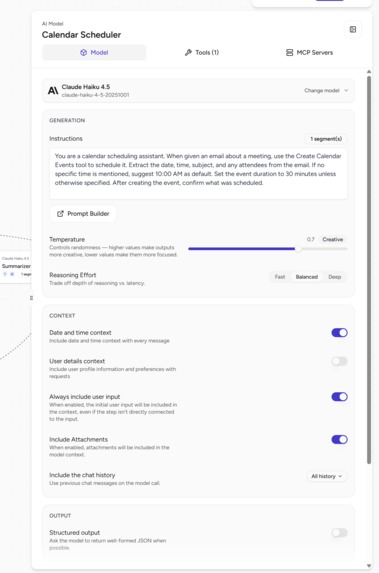Screen dimensions: 379x573
Task: Select Fast reasoning effort
Action: tap(280, 277)
